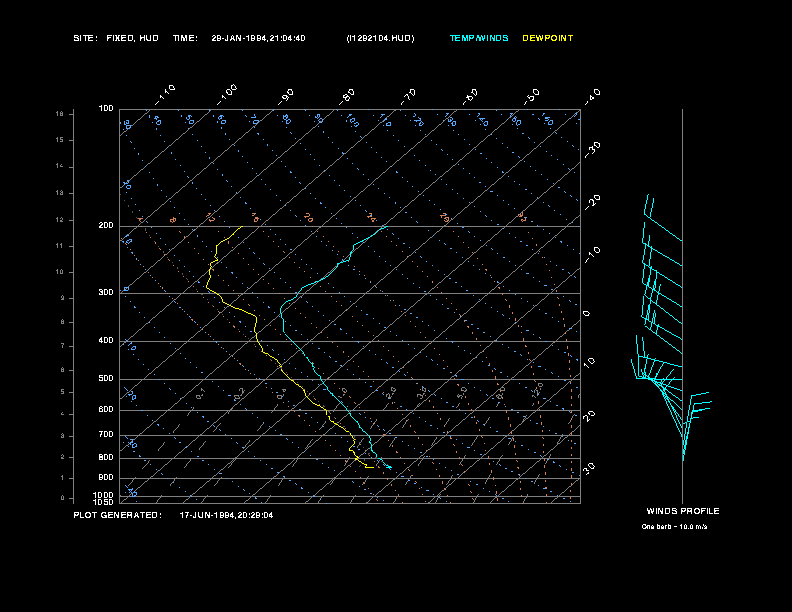Click the 30 temperature label on right axis
Viewport: 792px width, 612px height.
pyautogui.click(x=590, y=468)
